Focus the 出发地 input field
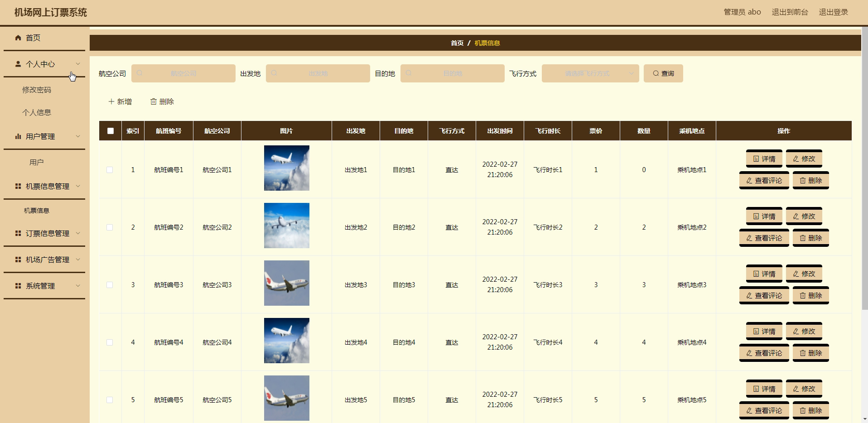 point(318,73)
